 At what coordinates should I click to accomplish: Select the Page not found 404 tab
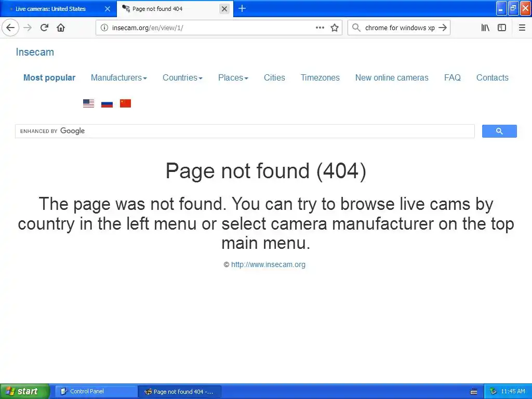click(175, 9)
